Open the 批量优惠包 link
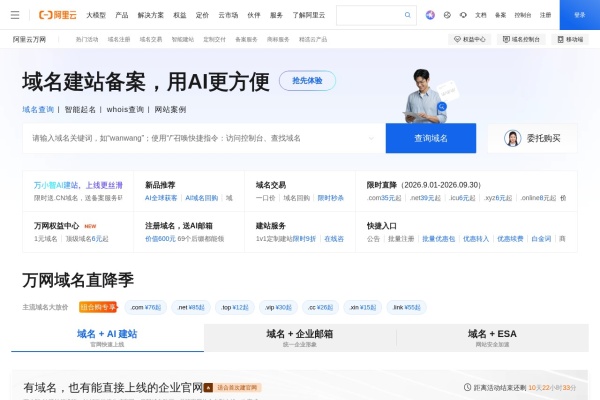Image resolution: width=600 pixels, height=400 pixels. coord(439,239)
